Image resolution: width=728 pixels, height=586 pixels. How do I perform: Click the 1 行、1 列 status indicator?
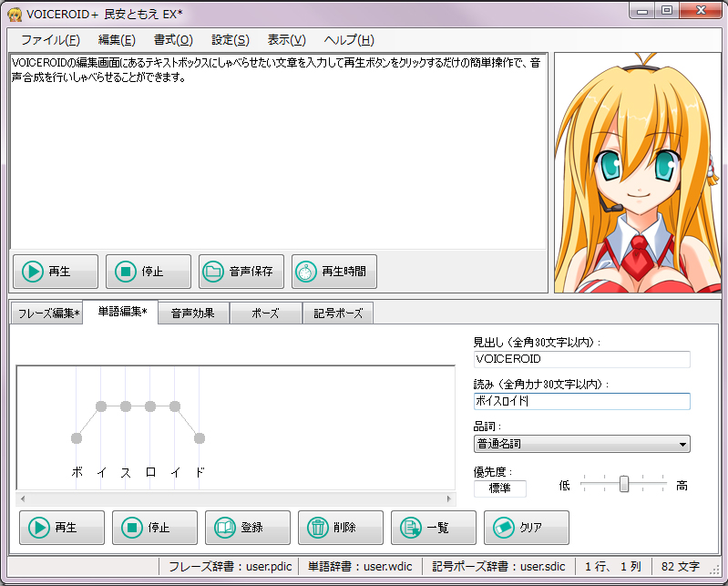tap(613, 567)
